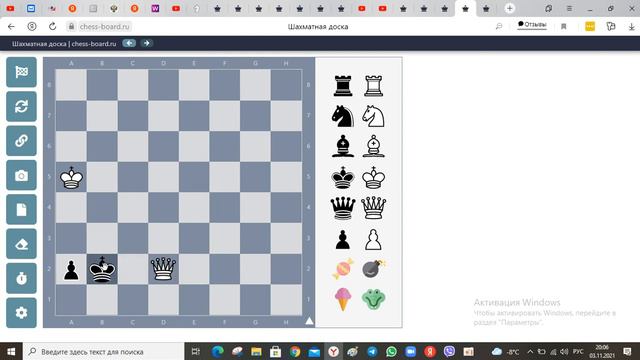Screen dimensions: 640x360
Task: Click the left arrow button in header
Action: 129,43
